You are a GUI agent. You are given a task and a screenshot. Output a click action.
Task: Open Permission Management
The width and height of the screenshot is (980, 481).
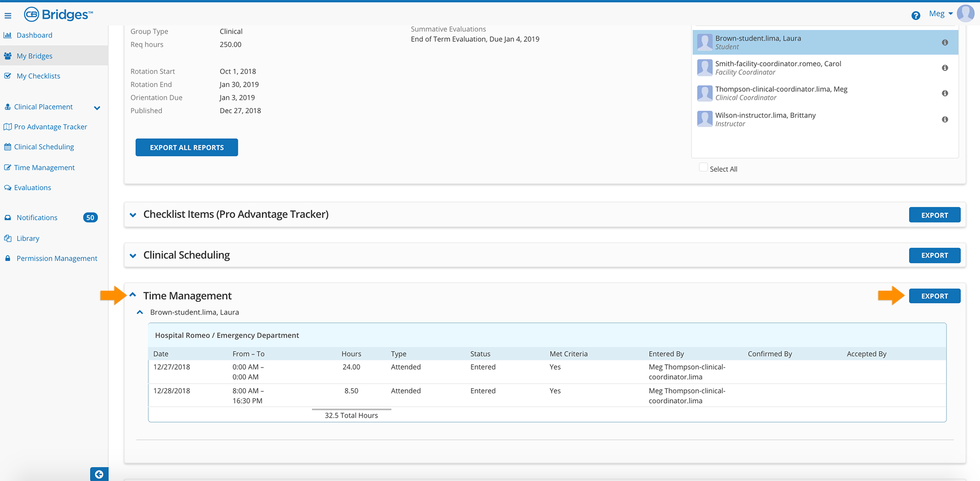(x=57, y=259)
